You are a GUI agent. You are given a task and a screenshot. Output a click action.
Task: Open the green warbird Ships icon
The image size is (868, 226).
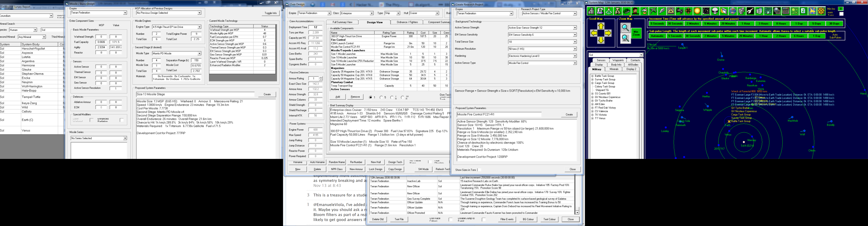tap(653, 11)
